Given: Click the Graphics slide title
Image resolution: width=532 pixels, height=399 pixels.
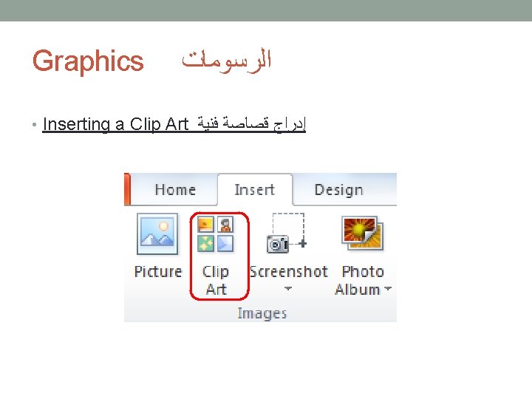Looking at the screenshot, I should [88, 61].
